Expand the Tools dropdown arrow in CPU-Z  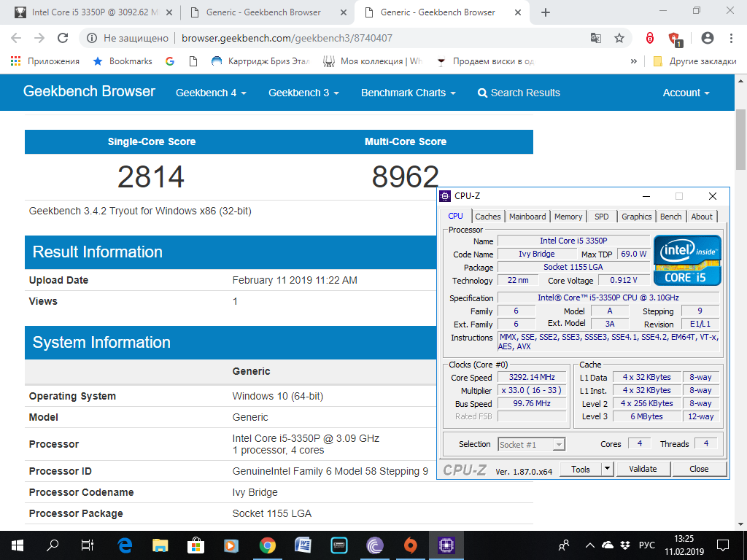point(608,469)
